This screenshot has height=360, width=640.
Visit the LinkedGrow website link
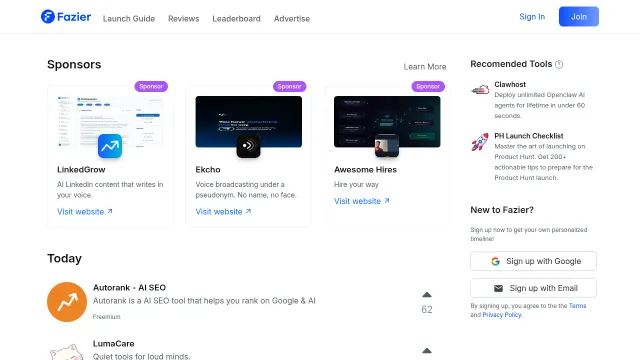click(x=85, y=211)
